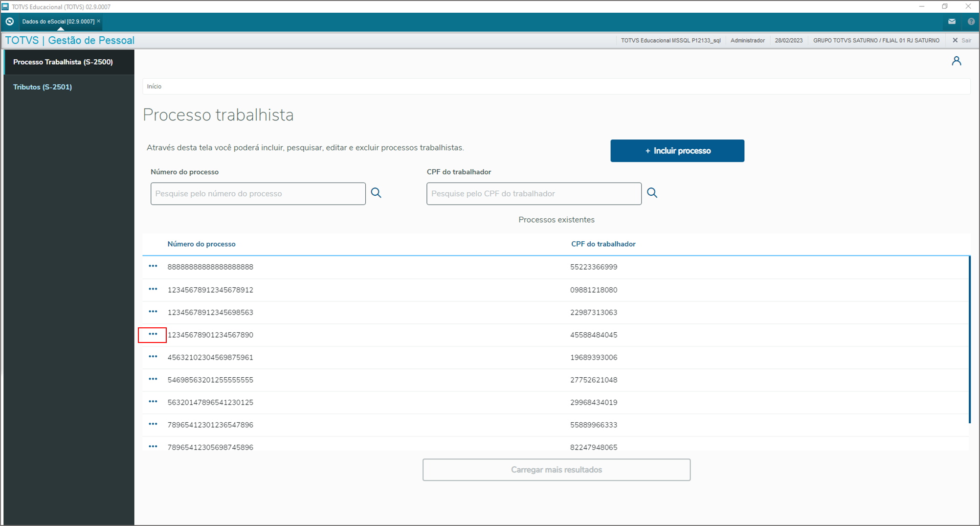Screen dimensions: 980x526
Task: Open the help question mark icon
Action: [971, 22]
